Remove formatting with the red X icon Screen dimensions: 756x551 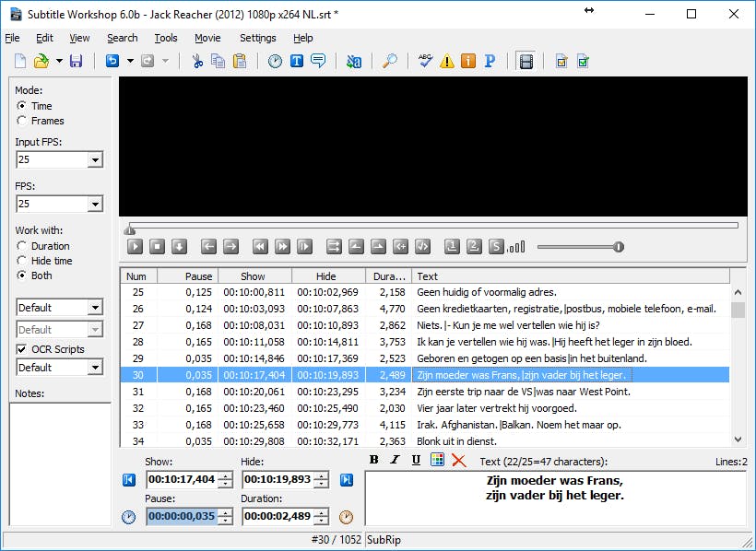[x=458, y=460]
